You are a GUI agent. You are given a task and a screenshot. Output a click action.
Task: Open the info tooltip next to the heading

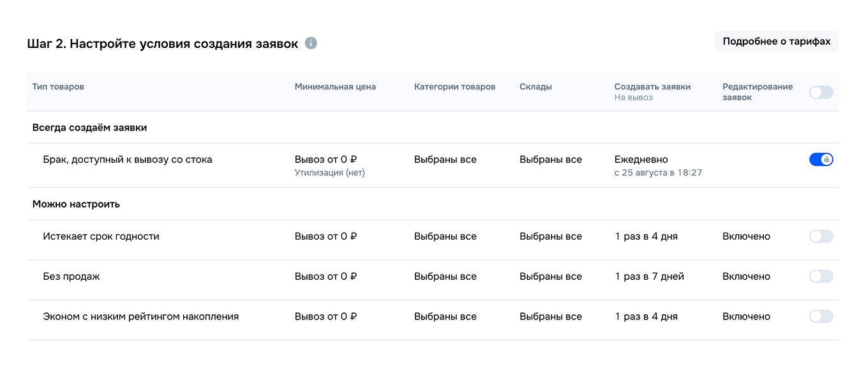coord(311,43)
